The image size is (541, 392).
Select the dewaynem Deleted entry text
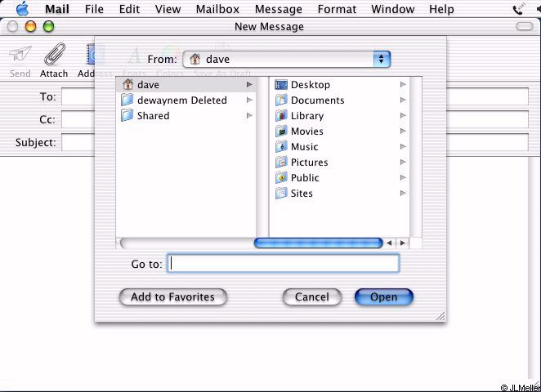coord(182,100)
